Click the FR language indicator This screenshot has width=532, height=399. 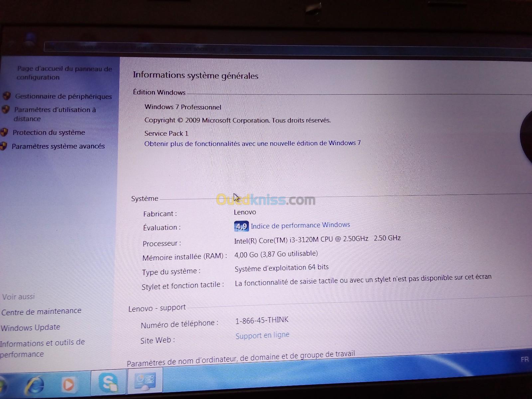tap(525, 359)
